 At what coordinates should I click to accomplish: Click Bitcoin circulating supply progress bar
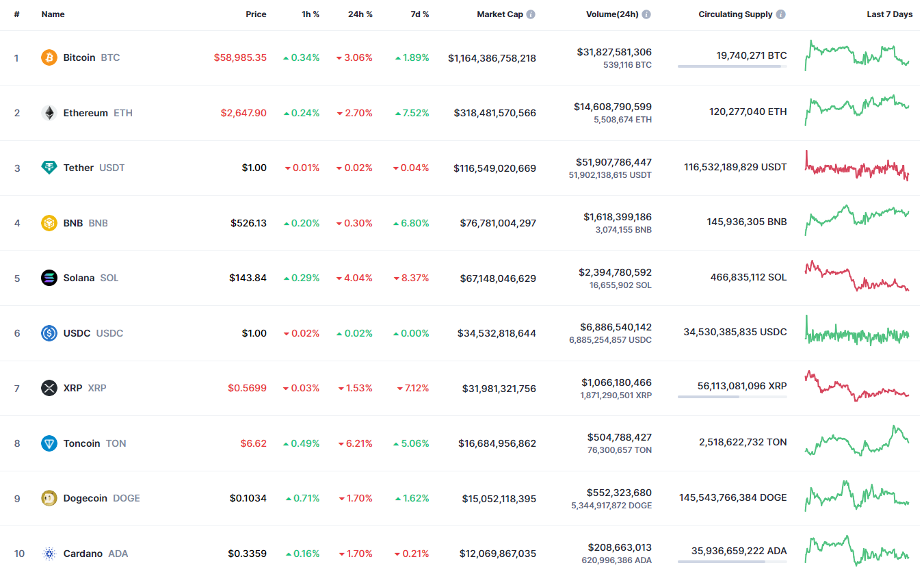pyautogui.click(x=732, y=66)
